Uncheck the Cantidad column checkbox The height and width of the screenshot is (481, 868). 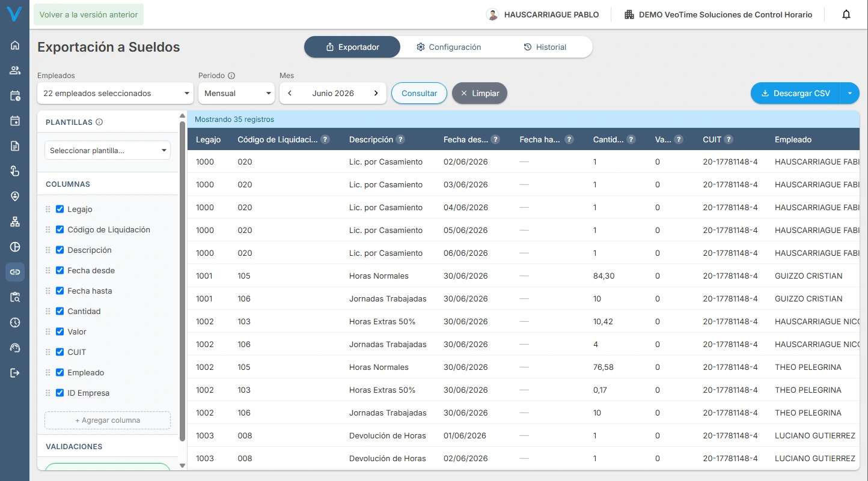tap(60, 311)
